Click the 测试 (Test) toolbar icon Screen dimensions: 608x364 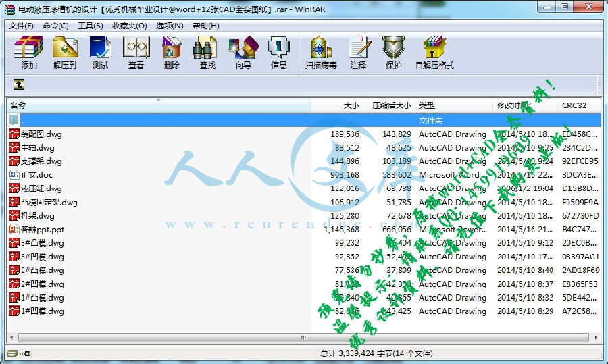[100, 48]
